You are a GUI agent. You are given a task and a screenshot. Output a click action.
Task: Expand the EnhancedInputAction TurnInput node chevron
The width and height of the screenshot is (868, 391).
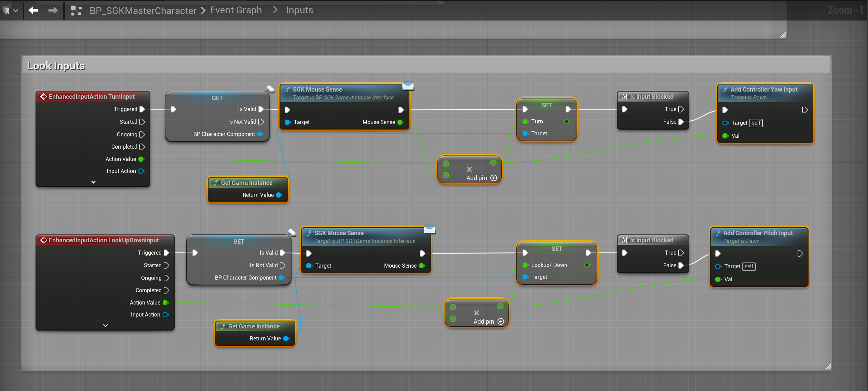coord(93,182)
